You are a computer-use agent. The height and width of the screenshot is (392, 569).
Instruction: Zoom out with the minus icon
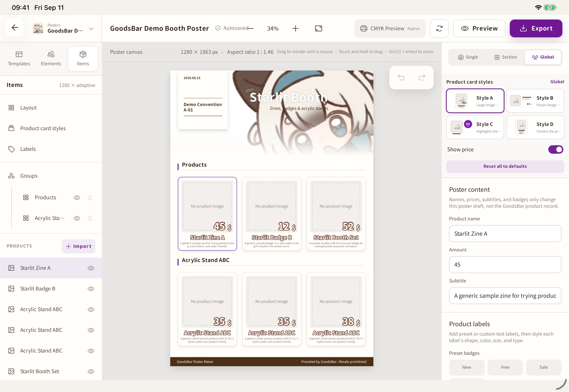250,28
